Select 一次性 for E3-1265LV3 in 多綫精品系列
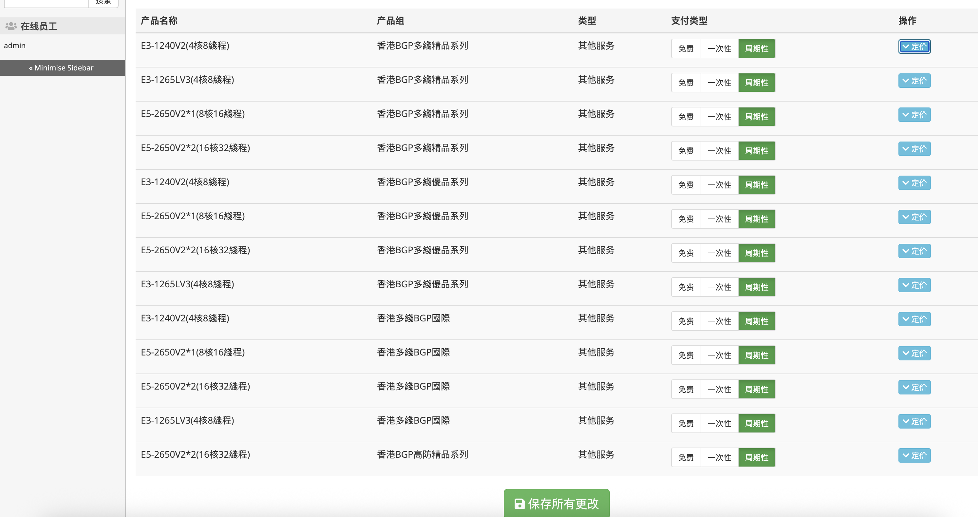 (719, 83)
